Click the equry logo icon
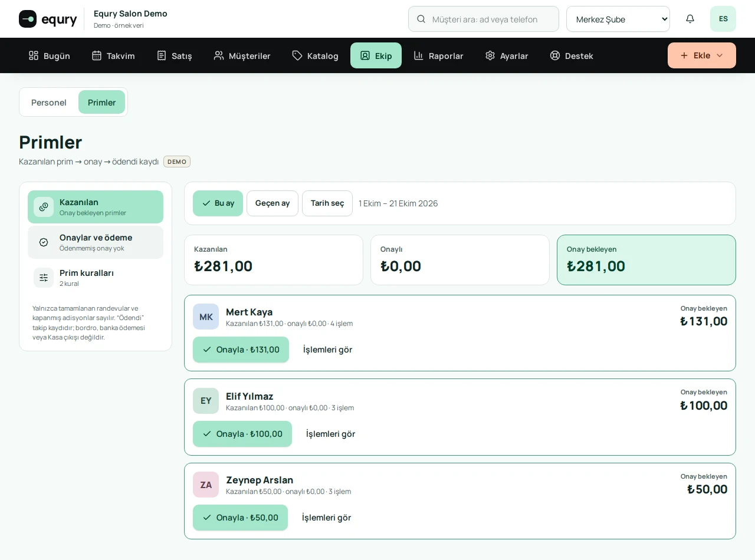 point(28,19)
